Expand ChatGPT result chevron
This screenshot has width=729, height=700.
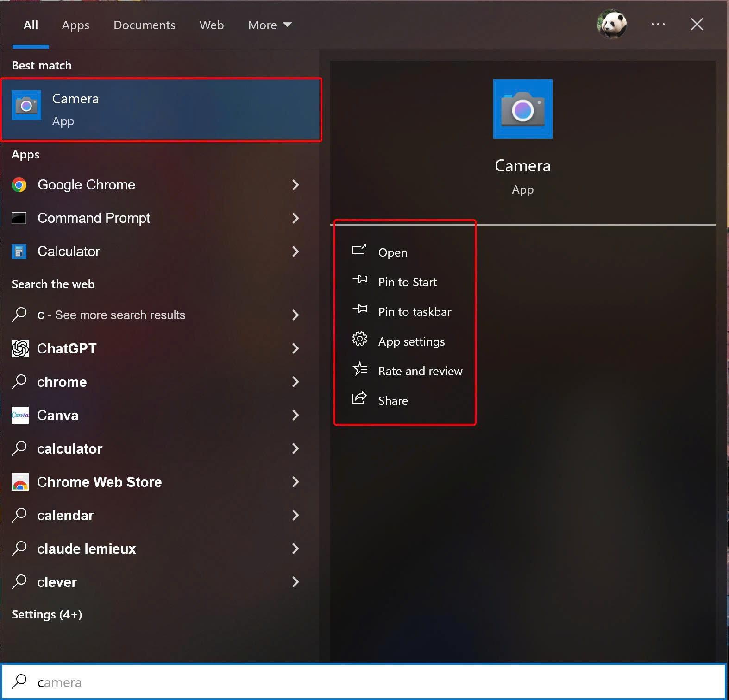(x=295, y=348)
